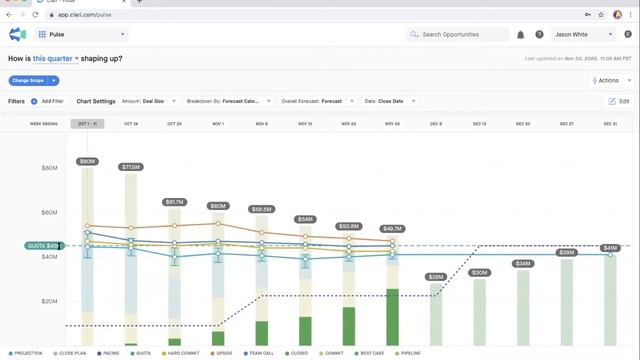Image resolution: width=640 pixels, height=360 pixels.
Task: Toggle BEST CASE series in legend
Action: pos(369,353)
